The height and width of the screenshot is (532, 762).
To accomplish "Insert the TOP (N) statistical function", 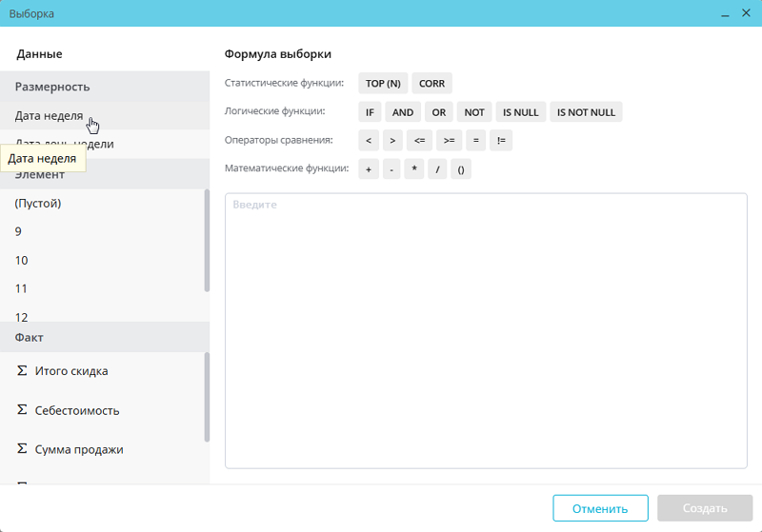I will (383, 84).
